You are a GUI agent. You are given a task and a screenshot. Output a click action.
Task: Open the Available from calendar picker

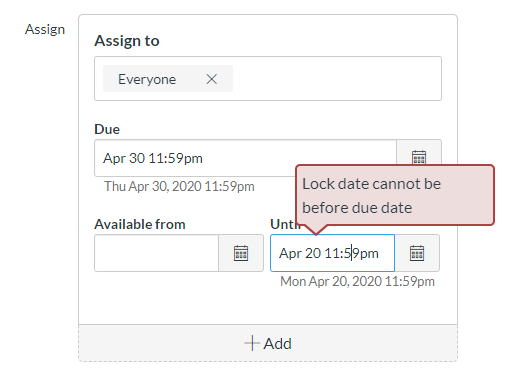pos(241,253)
